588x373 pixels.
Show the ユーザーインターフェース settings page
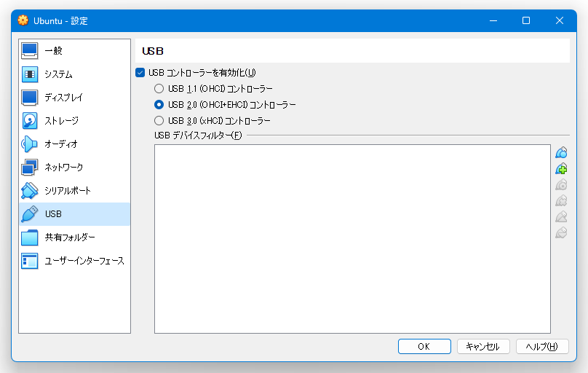click(x=75, y=261)
